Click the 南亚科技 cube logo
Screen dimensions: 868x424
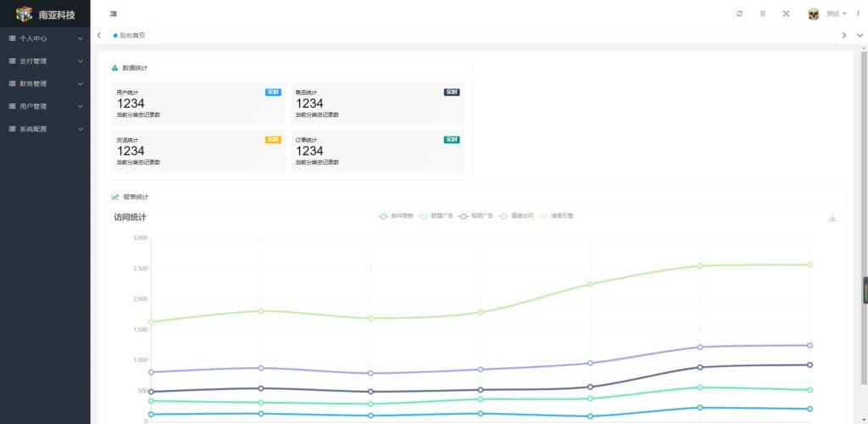[x=25, y=14]
